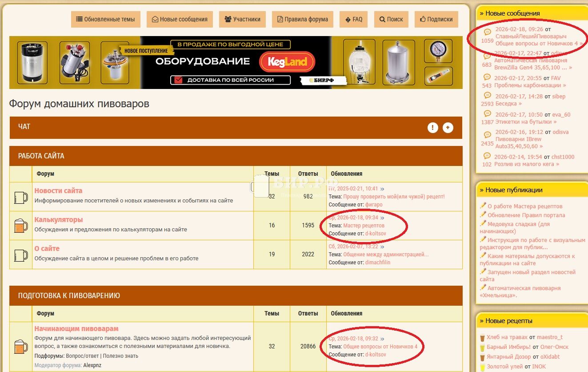Viewport: 588px width, 372px height.
Task: Open the Подписки button
Action: click(x=436, y=19)
